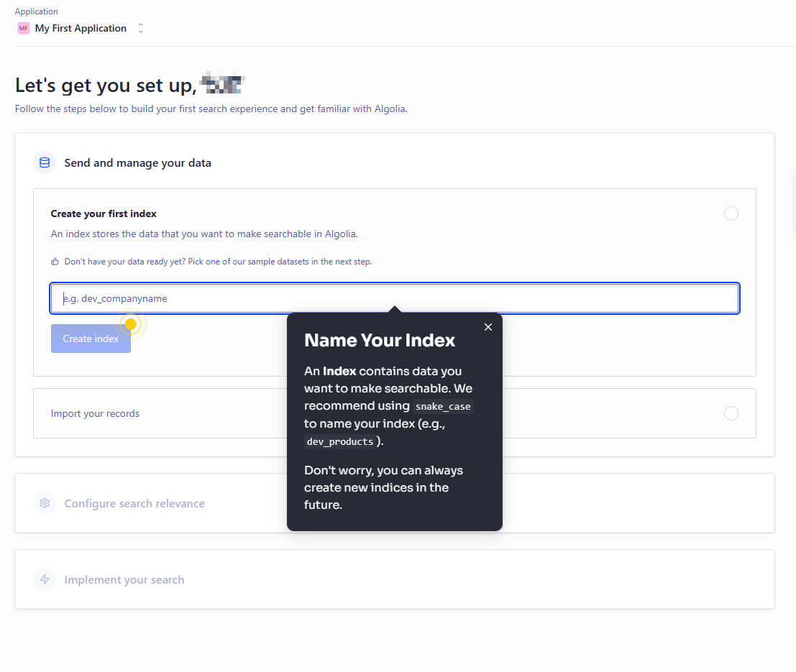The image size is (796, 672).
Task: Click the gear icon for Configure search relevance
Action: 45,503
